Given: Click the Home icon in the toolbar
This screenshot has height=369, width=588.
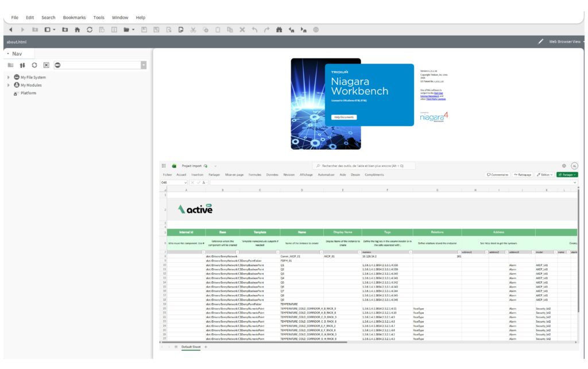Looking at the screenshot, I should 77,29.
